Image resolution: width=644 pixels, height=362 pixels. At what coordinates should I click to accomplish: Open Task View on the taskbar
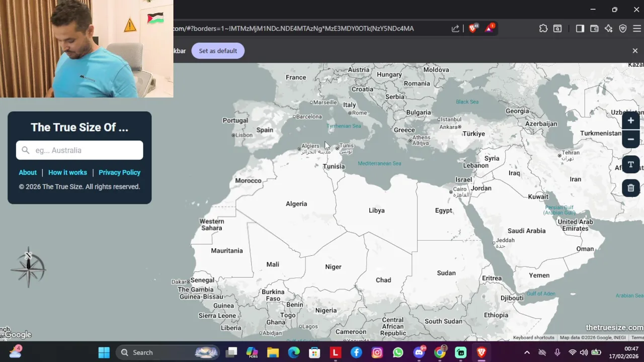231,352
